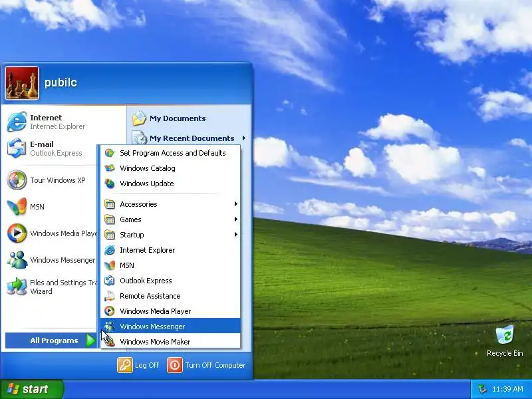This screenshot has height=399, width=532.
Task: Expand the Startup submenu arrow
Action: pyautogui.click(x=236, y=235)
